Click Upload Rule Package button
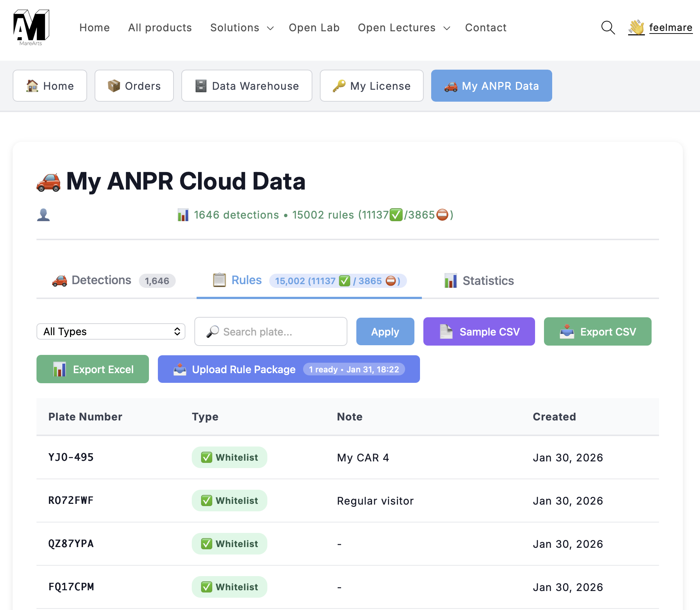Viewport: 700px width, 610px height. (289, 369)
